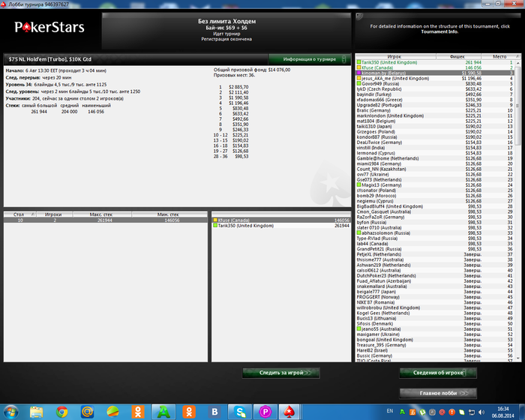Open the Mail.ru @ agent taskbar icon
This screenshot has width=525, height=420.
click(x=87, y=412)
